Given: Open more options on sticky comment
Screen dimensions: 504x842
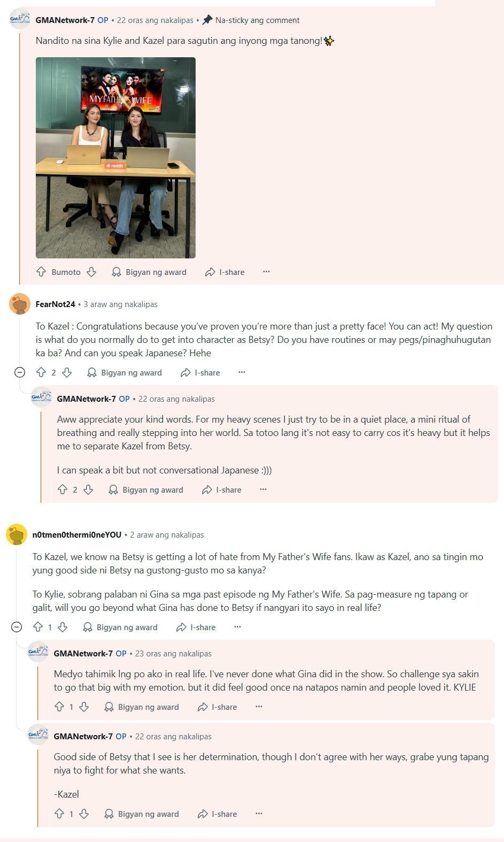Looking at the screenshot, I should coord(266,272).
